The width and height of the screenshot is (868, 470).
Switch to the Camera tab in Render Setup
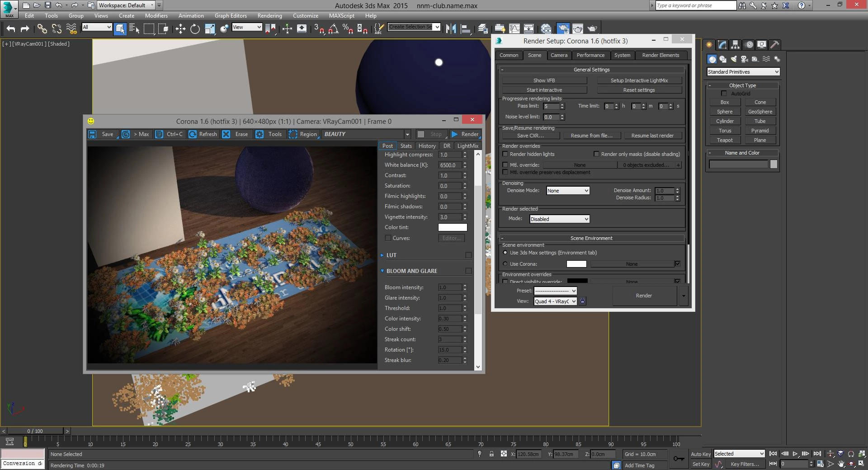tap(559, 55)
